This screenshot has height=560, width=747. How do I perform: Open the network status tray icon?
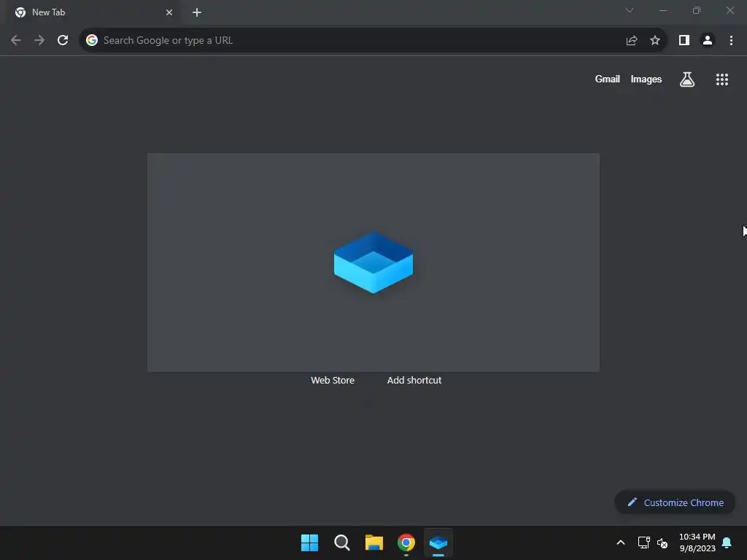coord(643,542)
